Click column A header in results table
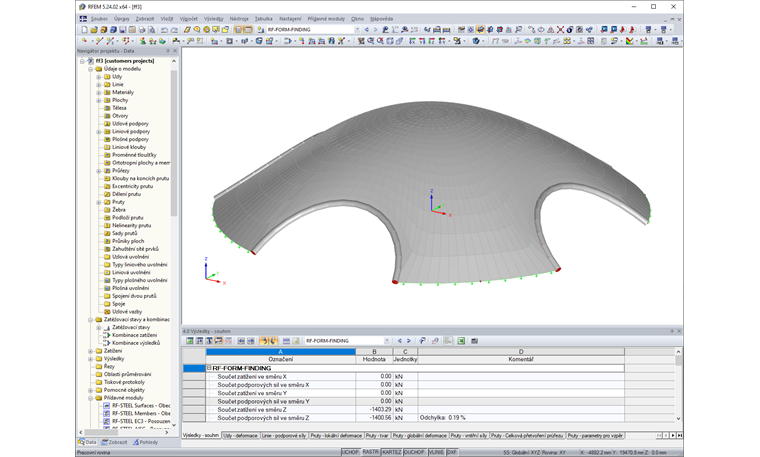Screen dimensions: 760x457 point(281,351)
